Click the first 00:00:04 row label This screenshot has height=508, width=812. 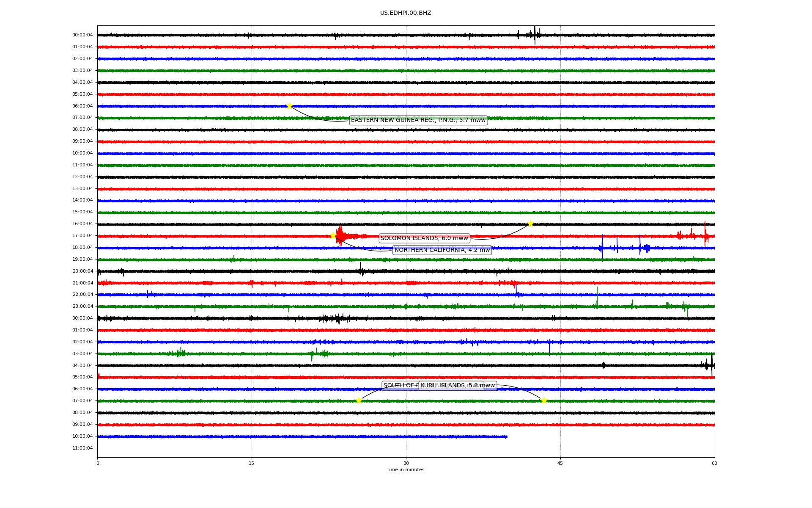point(82,35)
